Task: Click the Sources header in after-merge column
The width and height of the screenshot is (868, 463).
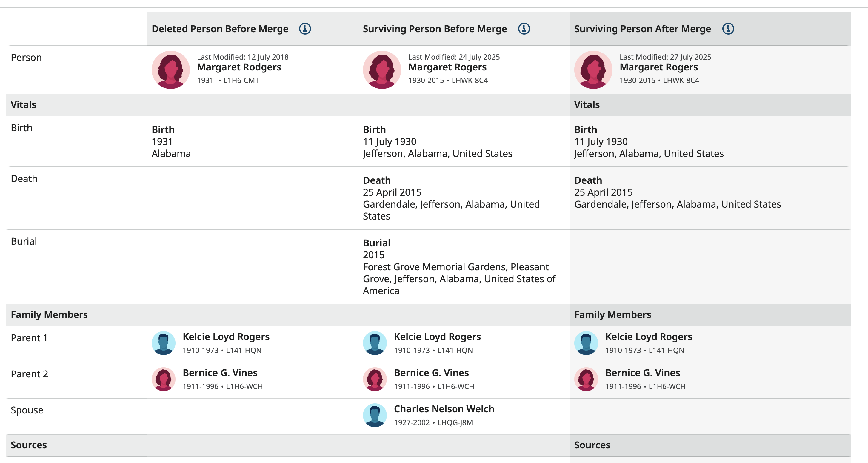Action: (x=592, y=445)
